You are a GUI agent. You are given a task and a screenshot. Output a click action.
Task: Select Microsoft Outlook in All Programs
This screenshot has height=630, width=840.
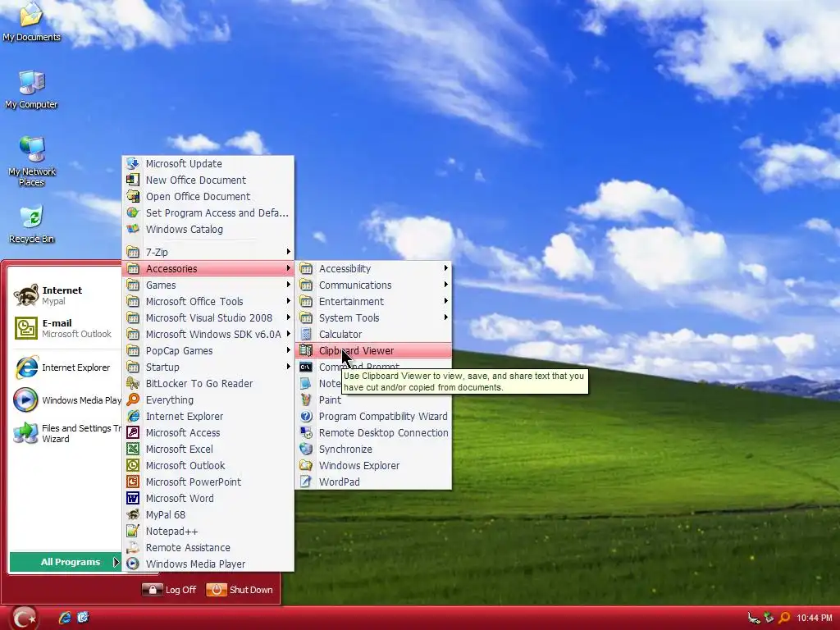coord(208,466)
